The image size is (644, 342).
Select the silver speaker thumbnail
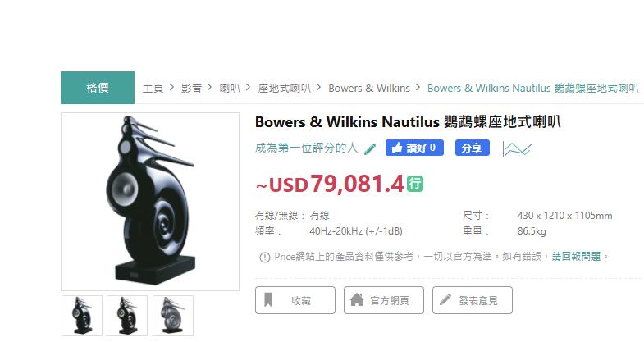point(173,315)
